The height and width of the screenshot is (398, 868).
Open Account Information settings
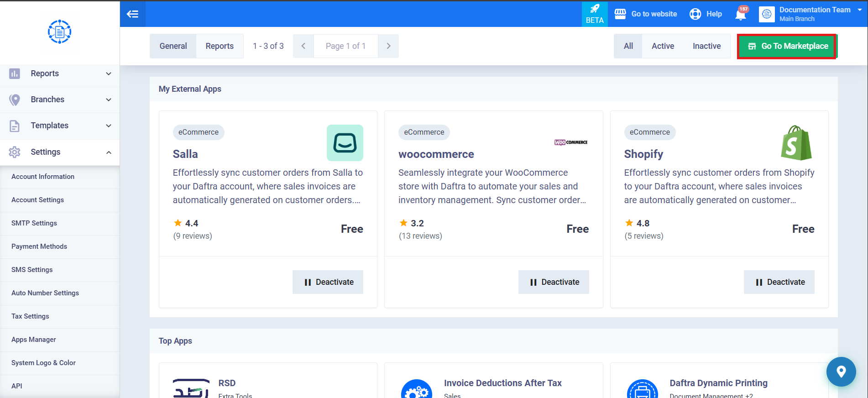tap(60, 177)
